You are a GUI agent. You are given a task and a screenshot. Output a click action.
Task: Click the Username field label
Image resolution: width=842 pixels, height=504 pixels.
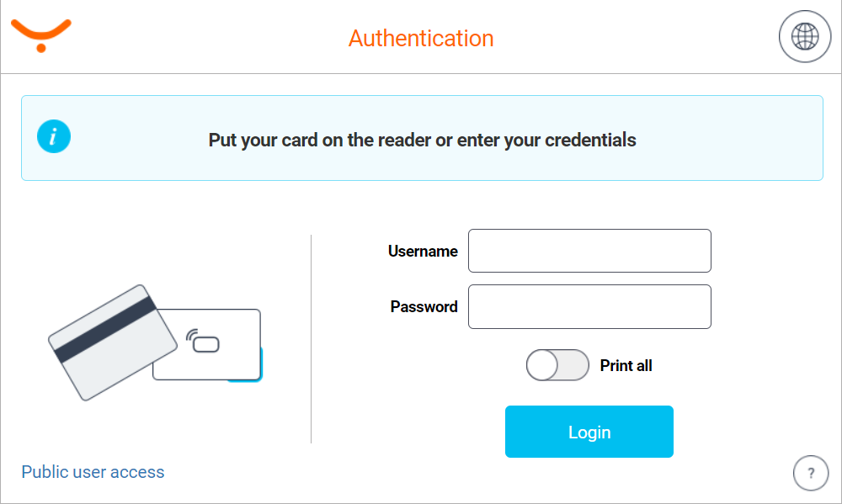tap(423, 251)
